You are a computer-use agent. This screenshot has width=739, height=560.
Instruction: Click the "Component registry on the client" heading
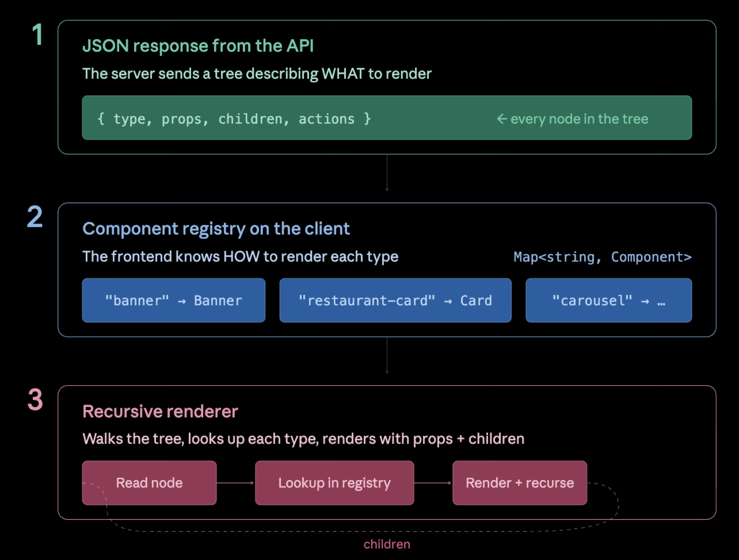click(216, 229)
